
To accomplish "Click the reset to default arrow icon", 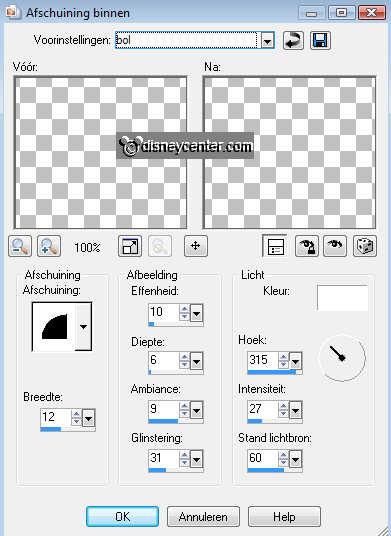I will tap(293, 41).
